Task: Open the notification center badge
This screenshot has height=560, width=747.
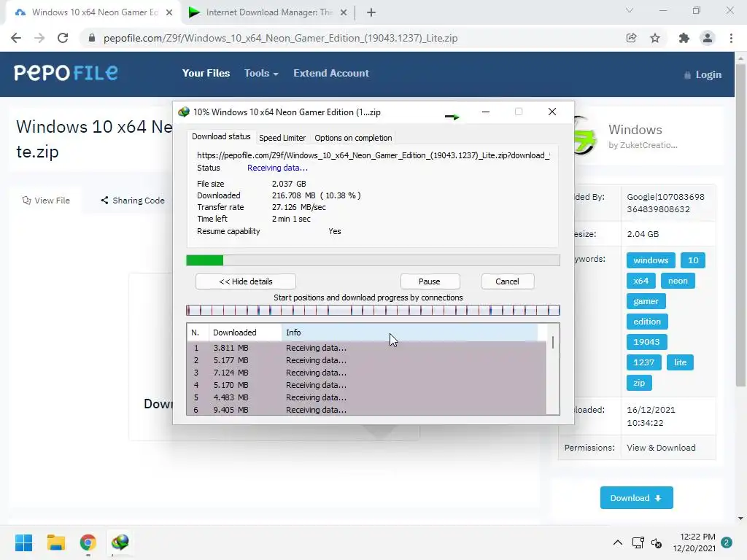Action: coord(727,542)
